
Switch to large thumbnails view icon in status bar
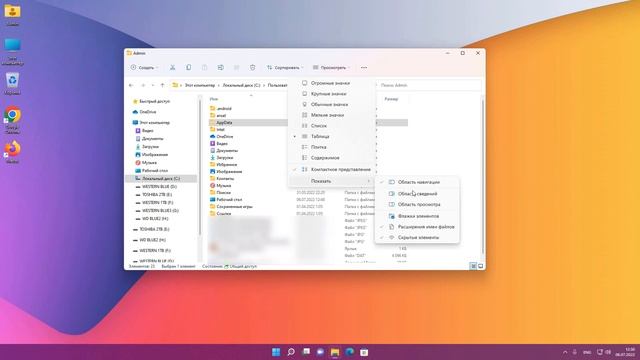480,266
